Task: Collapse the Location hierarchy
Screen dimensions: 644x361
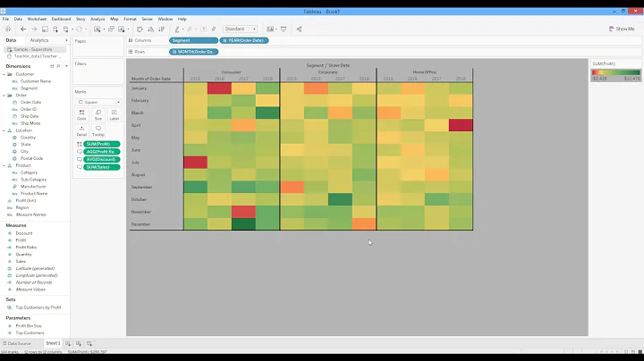Action: point(4,130)
